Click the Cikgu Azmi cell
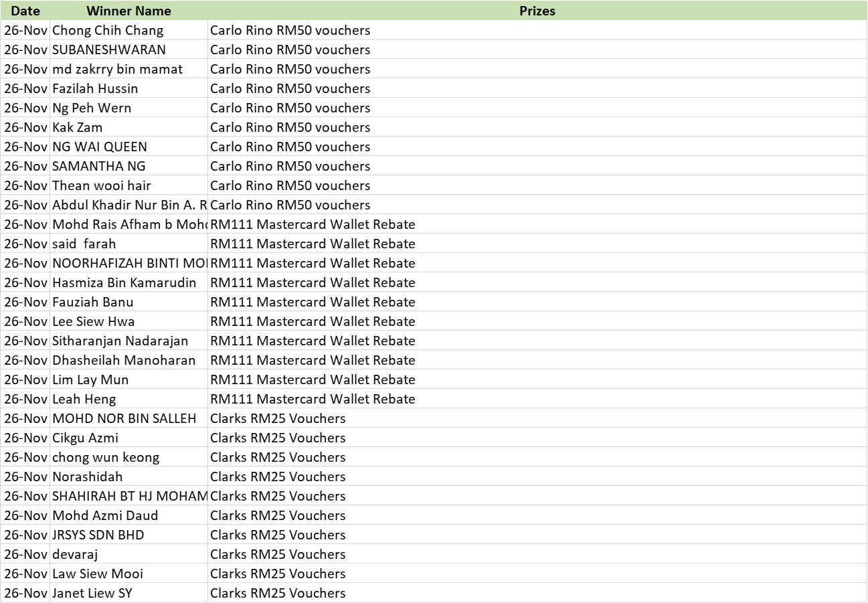Screen dimensions: 868x603 (86, 438)
